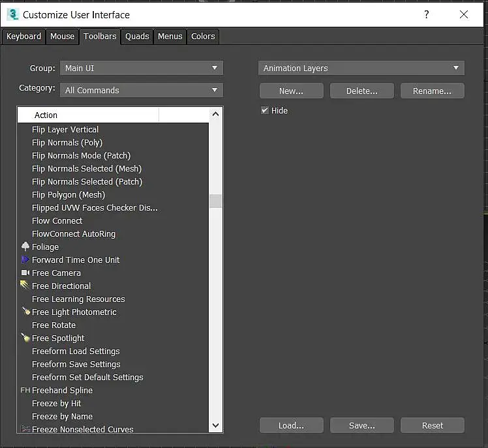Click the Free Light Photometric icon
488x448 pixels.
pyautogui.click(x=25, y=312)
